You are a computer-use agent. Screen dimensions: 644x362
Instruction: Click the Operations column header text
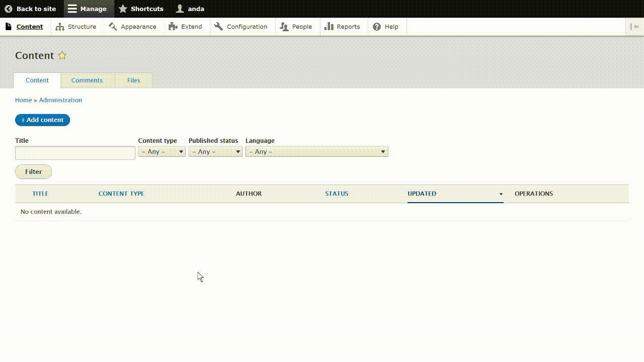click(534, 194)
